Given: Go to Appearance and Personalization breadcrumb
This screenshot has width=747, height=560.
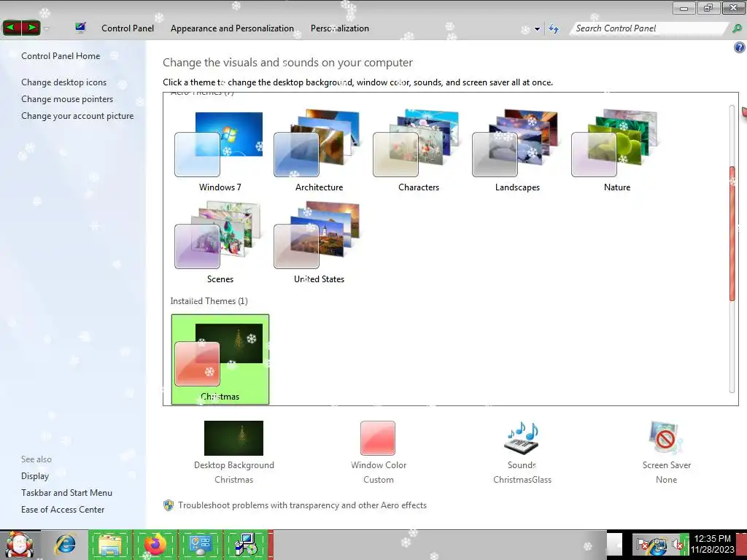Looking at the screenshot, I should pyautogui.click(x=232, y=28).
